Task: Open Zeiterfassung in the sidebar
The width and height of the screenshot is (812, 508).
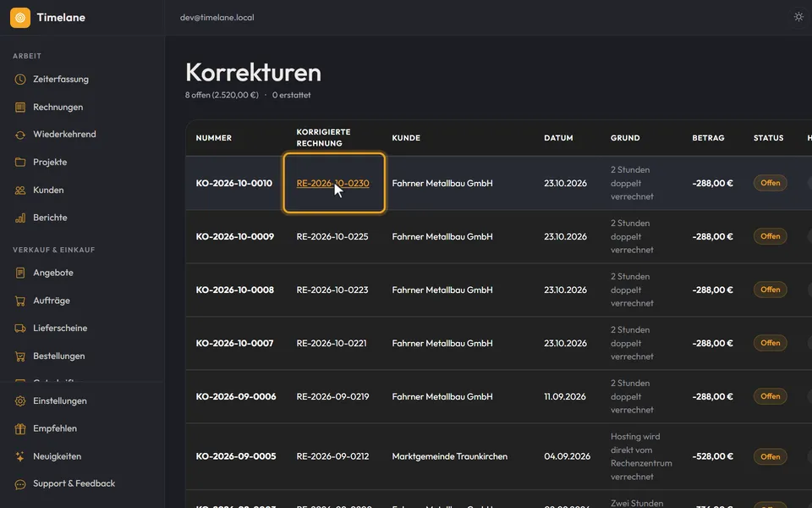Action: [x=61, y=80]
